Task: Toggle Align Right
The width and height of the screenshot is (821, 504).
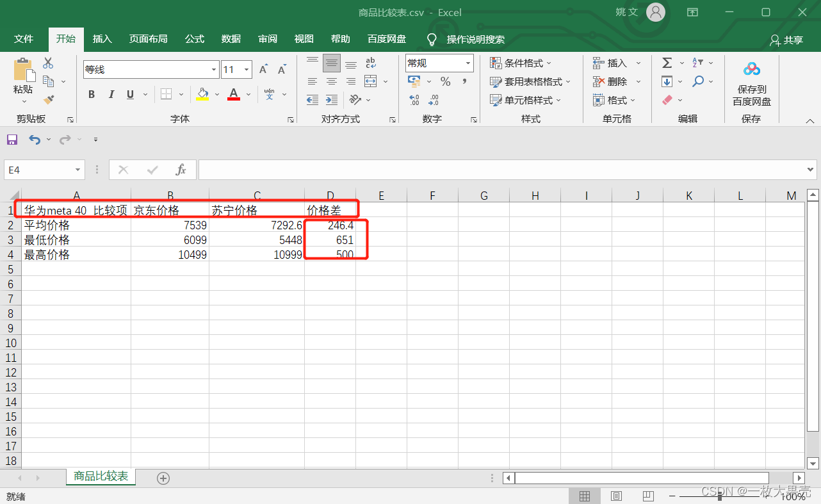Action: 350,81
